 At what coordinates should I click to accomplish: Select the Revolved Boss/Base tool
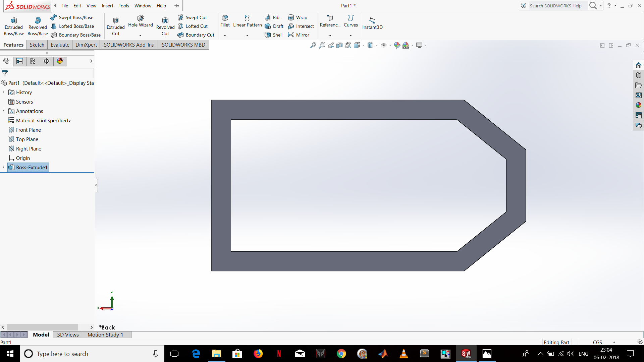pyautogui.click(x=38, y=26)
